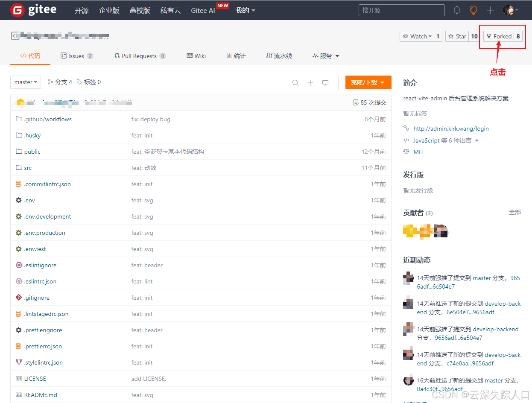
Task: Click 企业版 in the top navigation
Action: point(109,10)
